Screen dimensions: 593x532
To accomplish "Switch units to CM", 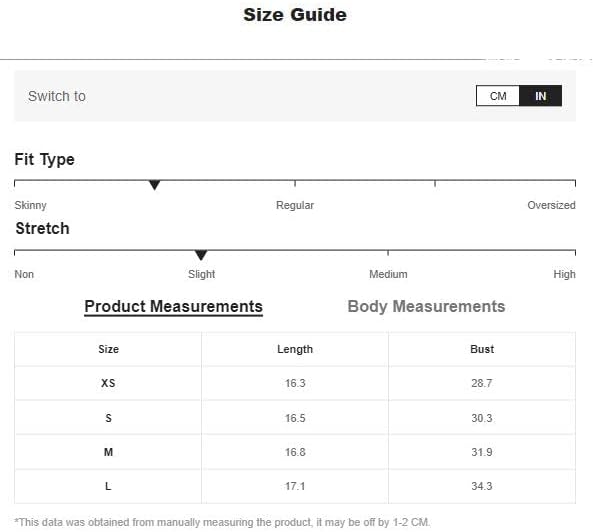I will point(498,96).
